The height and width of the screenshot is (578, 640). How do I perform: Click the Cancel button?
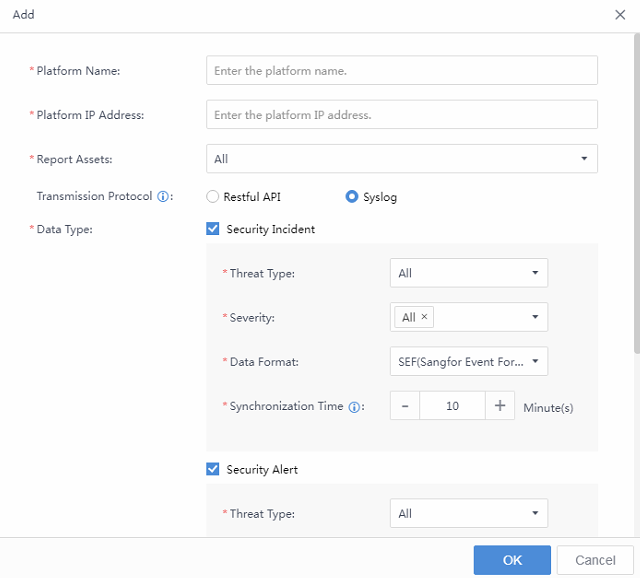click(594, 560)
